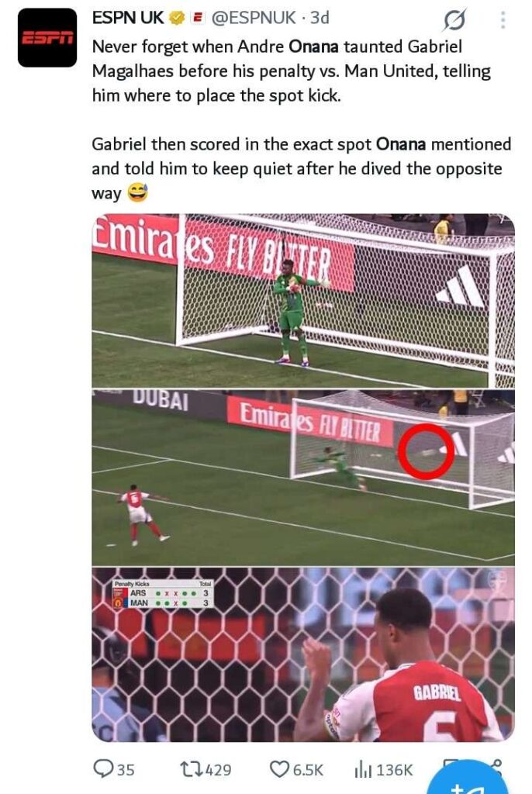
Task: Open the @ESPNUK handle link
Action: [253, 19]
